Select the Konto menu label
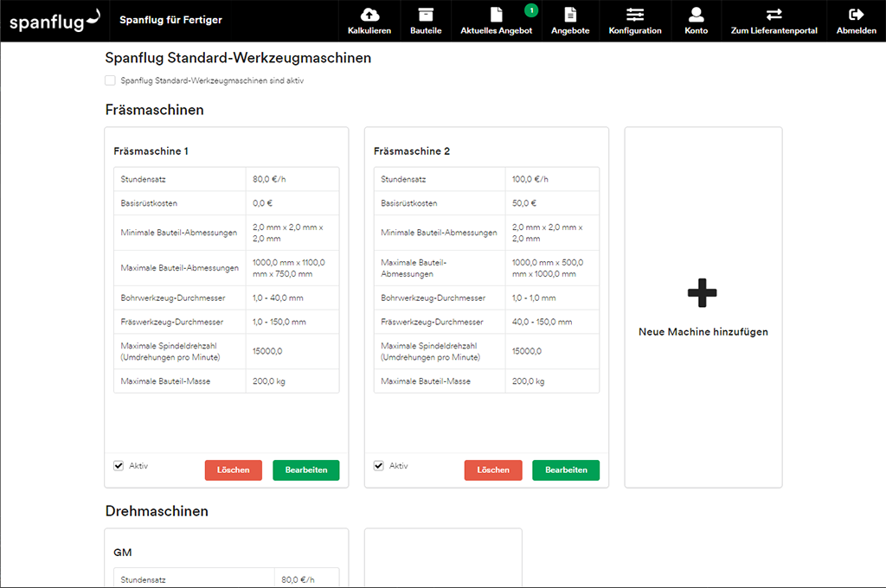This screenshot has height=588, width=886. [x=697, y=30]
